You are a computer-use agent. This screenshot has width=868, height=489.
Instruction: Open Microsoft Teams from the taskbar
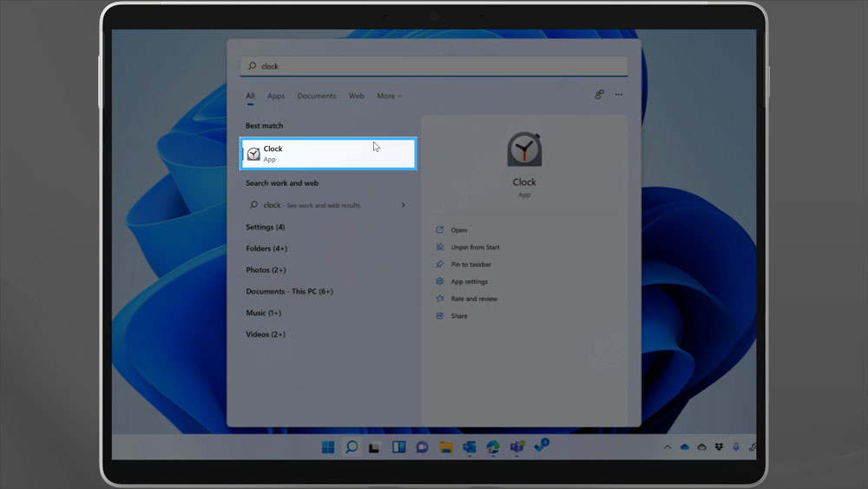click(516, 447)
